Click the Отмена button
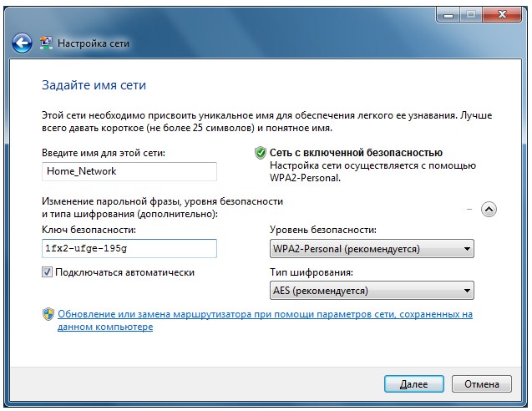This screenshot has height=411, width=532. pyautogui.click(x=481, y=383)
